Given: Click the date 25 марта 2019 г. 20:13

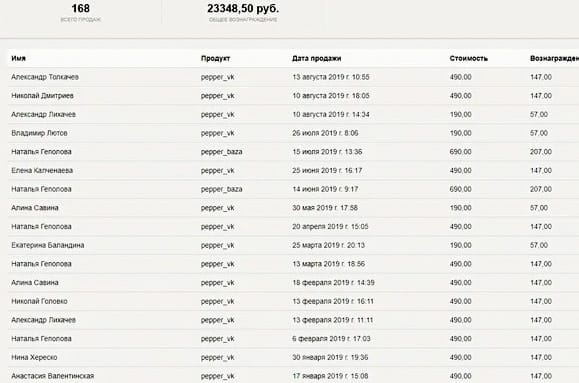Looking at the screenshot, I should [x=329, y=245].
